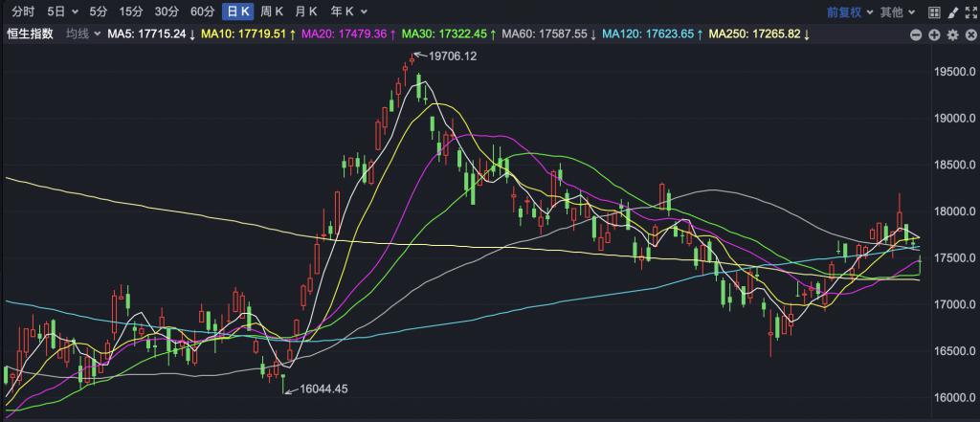980x422 pixels.
Task: Zoom out chart with minus icon
Action: 916,34
